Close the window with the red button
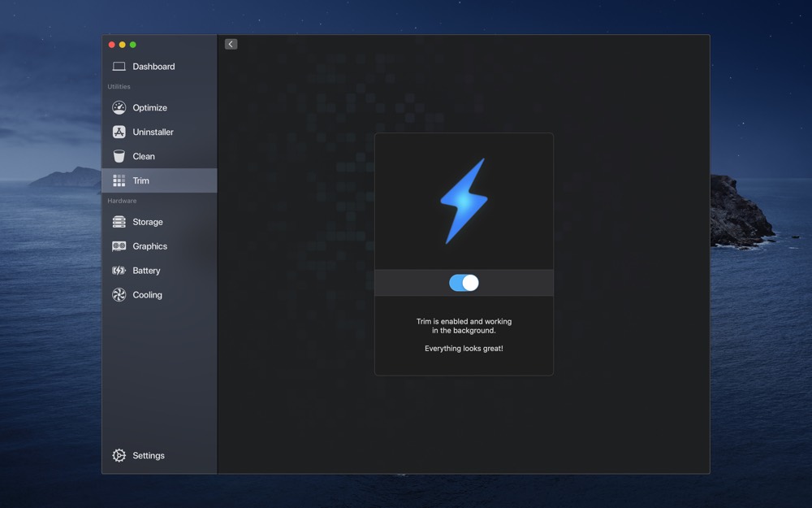The width and height of the screenshot is (812, 508). pos(111,45)
